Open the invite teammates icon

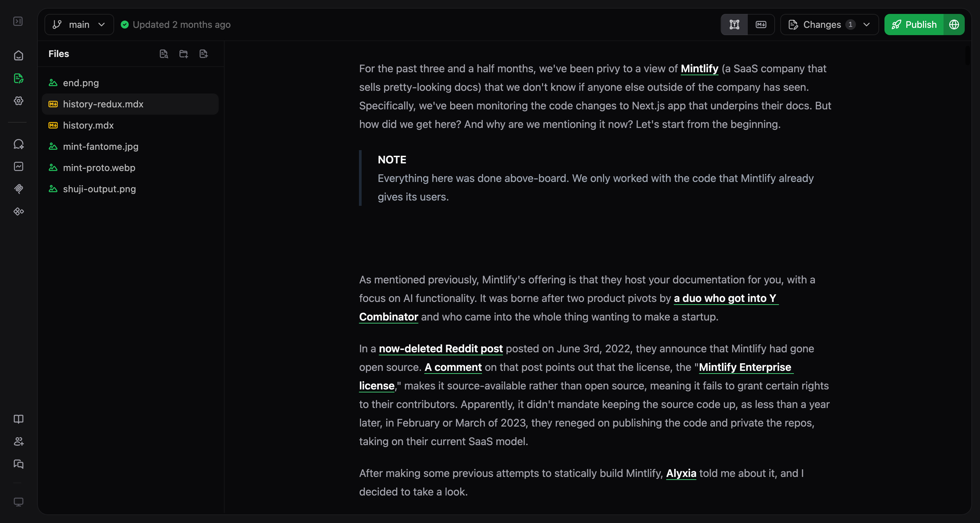pos(18,442)
